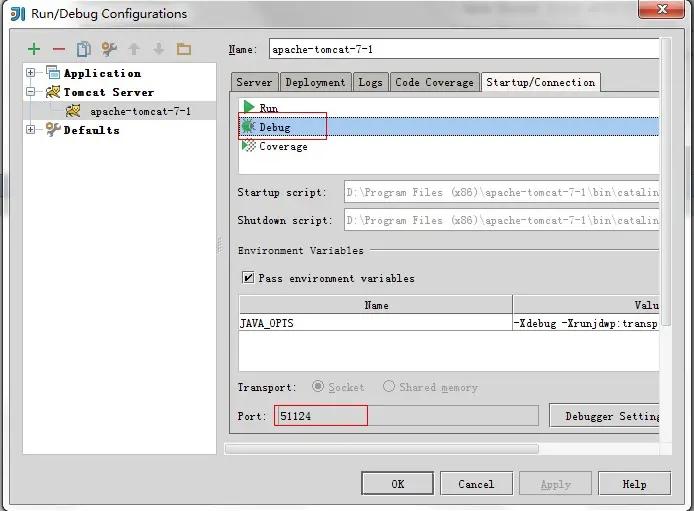Switch to the Deployment tab
This screenshot has width=694, height=511.
point(316,82)
